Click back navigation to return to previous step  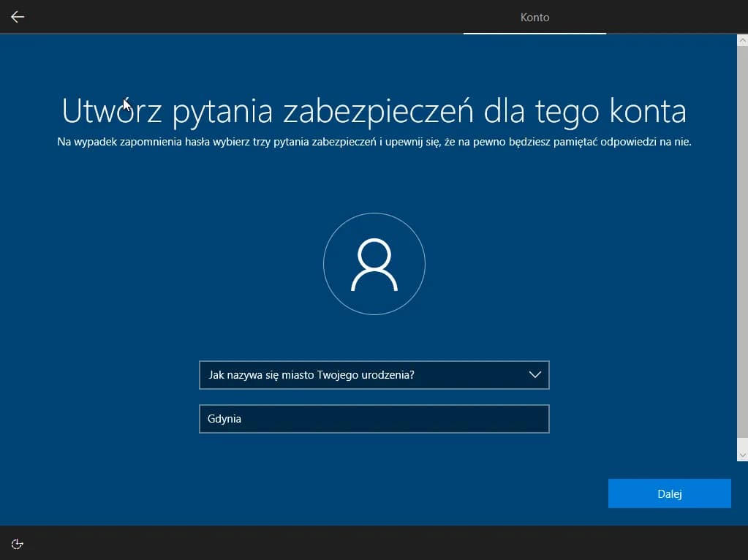pos(17,17)
